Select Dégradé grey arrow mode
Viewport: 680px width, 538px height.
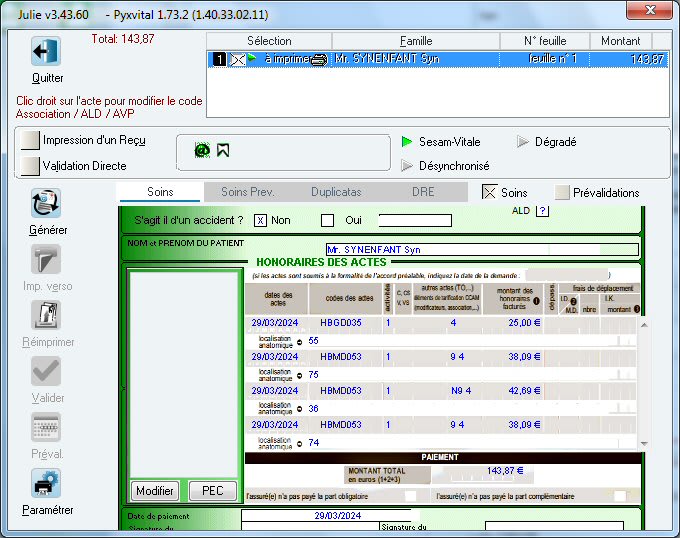(523, 142)
